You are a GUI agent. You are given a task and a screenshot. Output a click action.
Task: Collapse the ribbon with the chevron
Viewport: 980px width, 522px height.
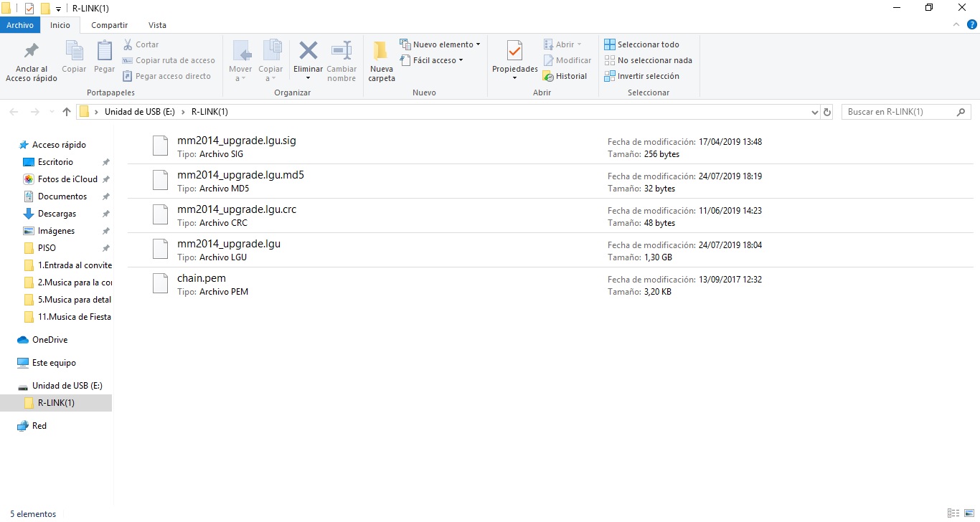pyautogui.click(x=957, y=25)
